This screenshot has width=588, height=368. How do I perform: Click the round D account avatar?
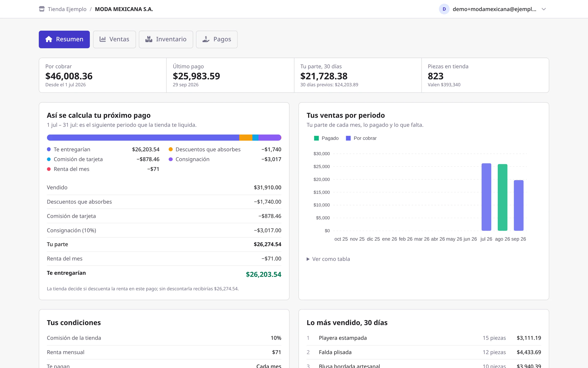tap(444, 9)
